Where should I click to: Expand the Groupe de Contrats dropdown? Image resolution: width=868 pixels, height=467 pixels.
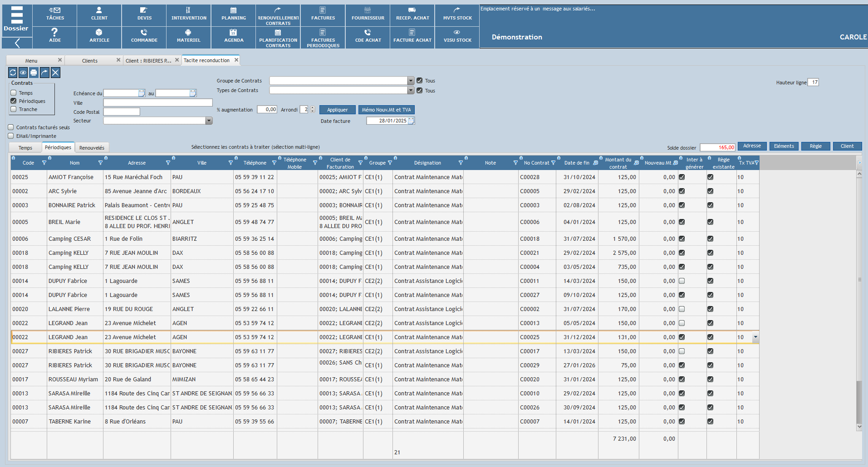pyautogui.click(x=411, y=81)
